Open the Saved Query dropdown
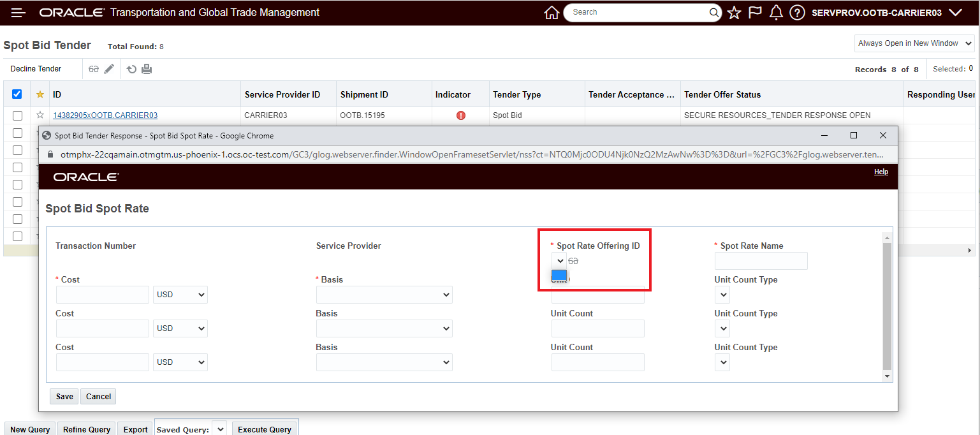The width and height of the screenshot is (980, 435). coord(219,429)
